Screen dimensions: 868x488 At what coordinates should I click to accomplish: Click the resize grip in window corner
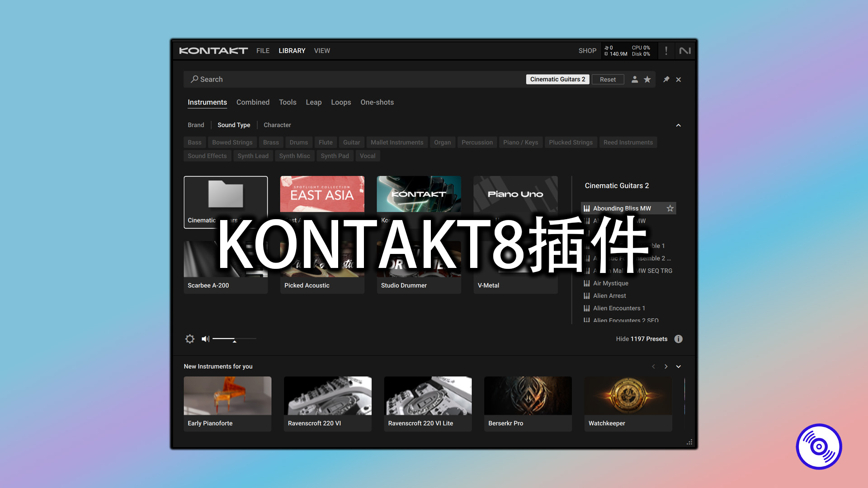coord(689,442)
